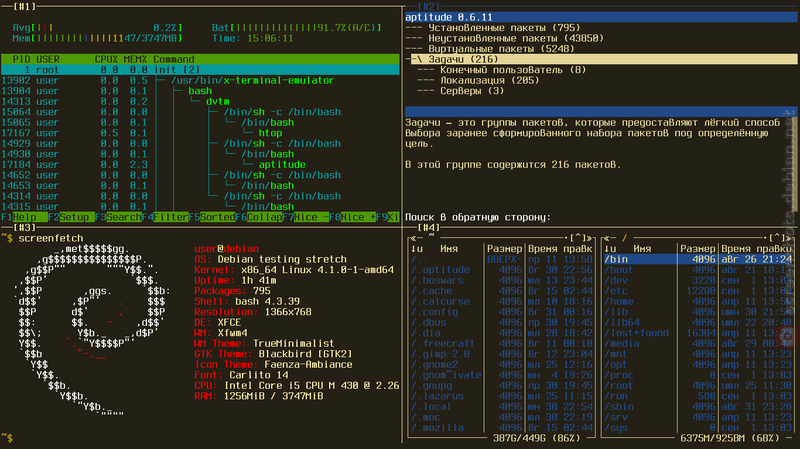Select /.mozilla directory in left panel
Image resolution: width=800 pixels, height=449 pixels.
[x=502, y=428]
